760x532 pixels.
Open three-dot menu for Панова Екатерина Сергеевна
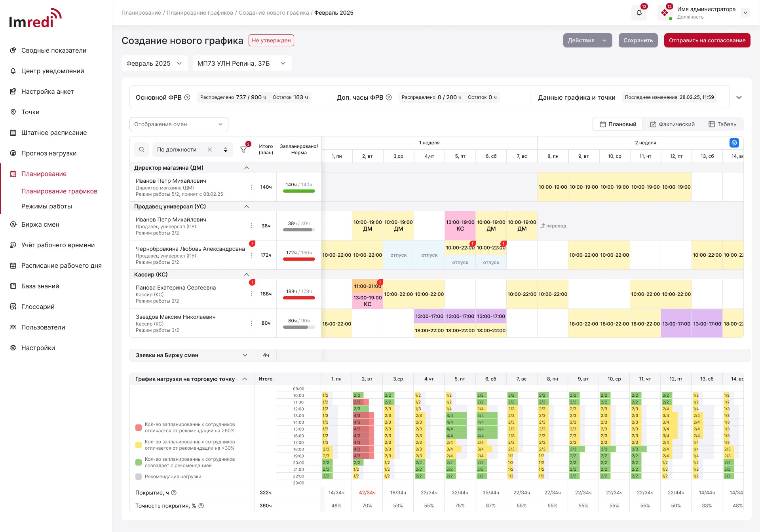pos(251,294)
